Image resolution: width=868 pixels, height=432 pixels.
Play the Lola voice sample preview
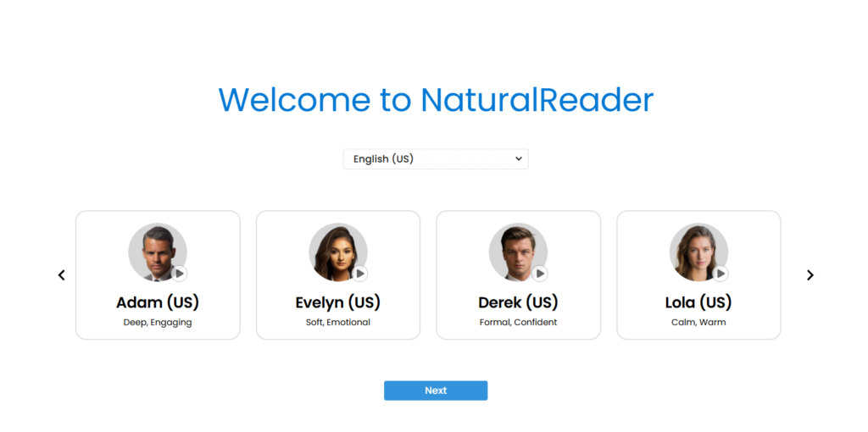(721, 274)
